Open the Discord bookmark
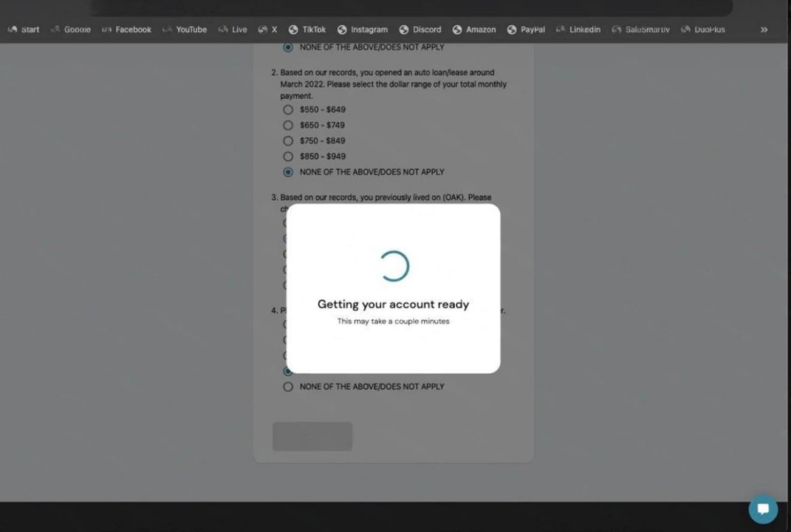The image size is (791, 532). pyautogui.click(x=420, y=30)
